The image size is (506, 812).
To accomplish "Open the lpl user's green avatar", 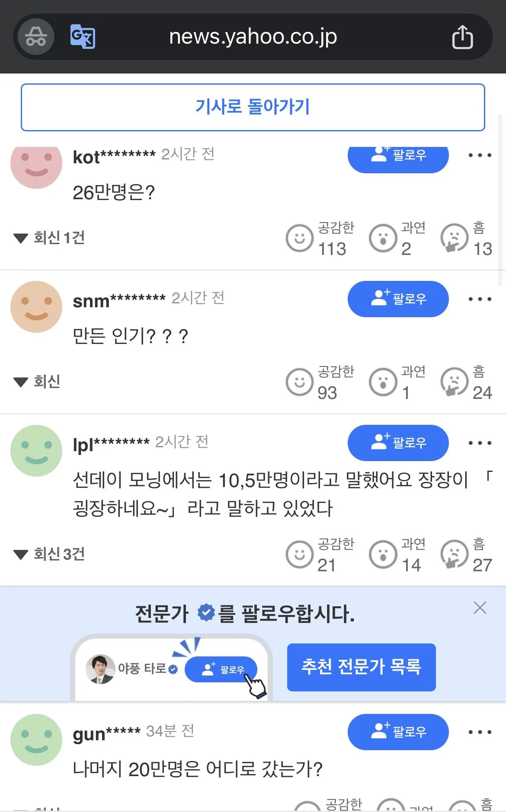I will click(x=36, y=451).
